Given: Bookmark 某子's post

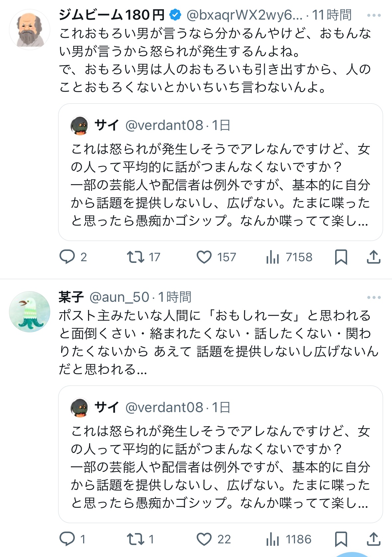Looking at the screenshot, I should 341,539.
